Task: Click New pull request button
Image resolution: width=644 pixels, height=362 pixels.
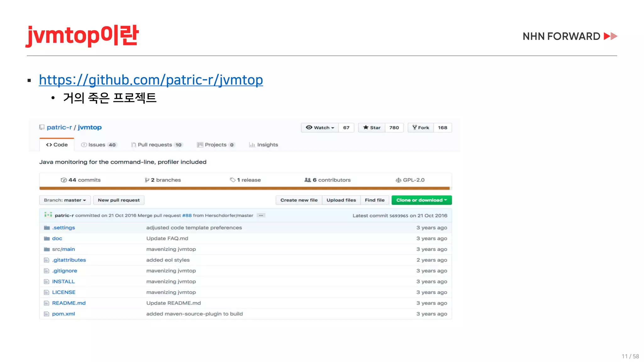Action: point(119,200)
